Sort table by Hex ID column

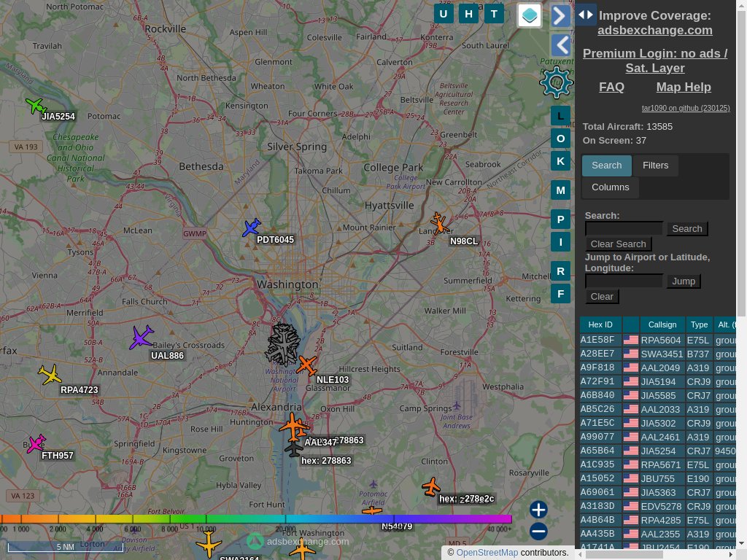600,324
